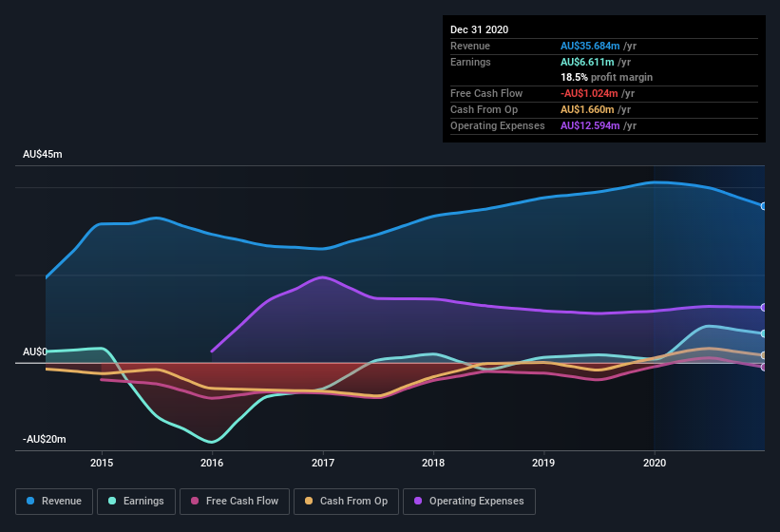Click the AU$1.660m cash from op value
Image resolution: width=780 pixels, height=532 pixels.
click(587, 109)
